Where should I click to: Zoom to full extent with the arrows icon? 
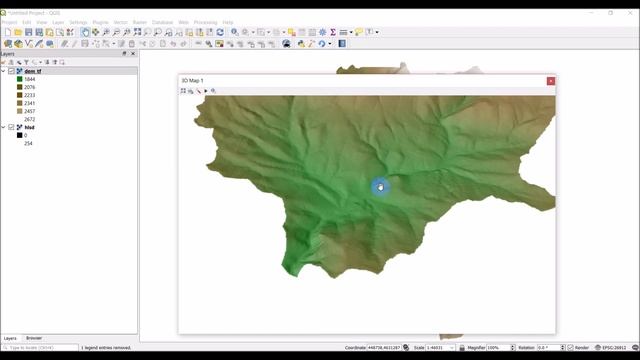click(x=138, y=32)
